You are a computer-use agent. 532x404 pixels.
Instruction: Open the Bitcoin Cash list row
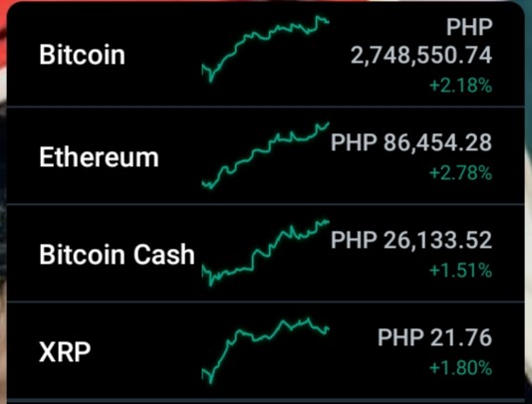(266, 253)
